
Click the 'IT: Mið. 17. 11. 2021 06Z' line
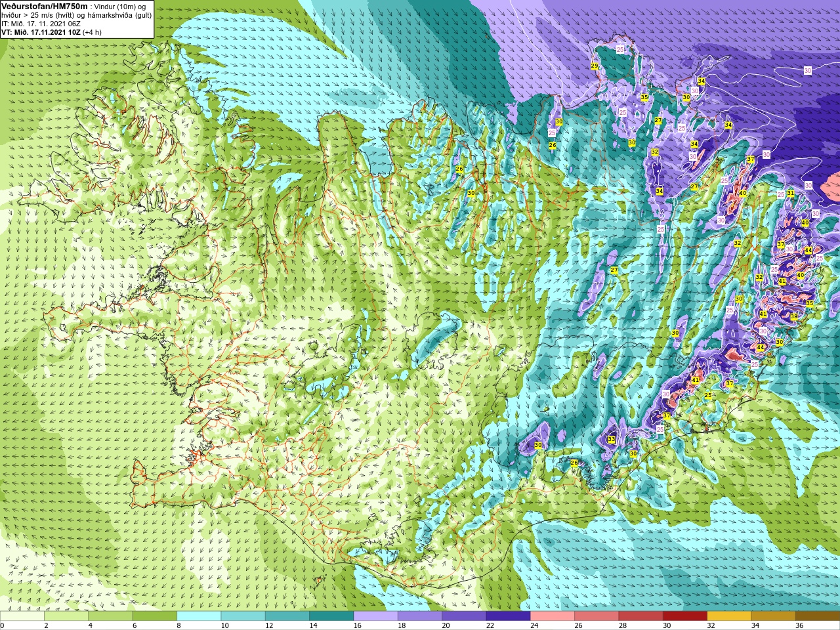[41, 24]
